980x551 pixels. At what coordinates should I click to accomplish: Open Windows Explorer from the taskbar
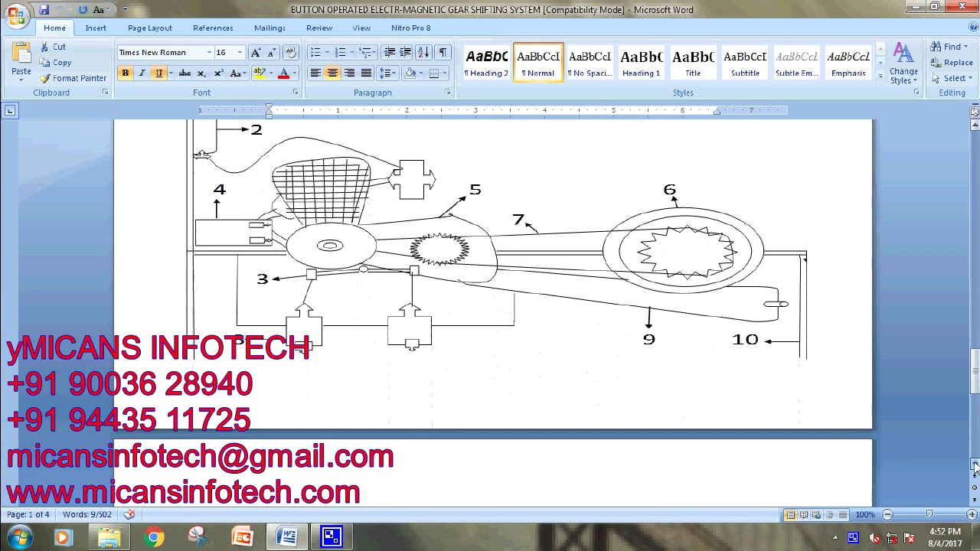[109, 537]
